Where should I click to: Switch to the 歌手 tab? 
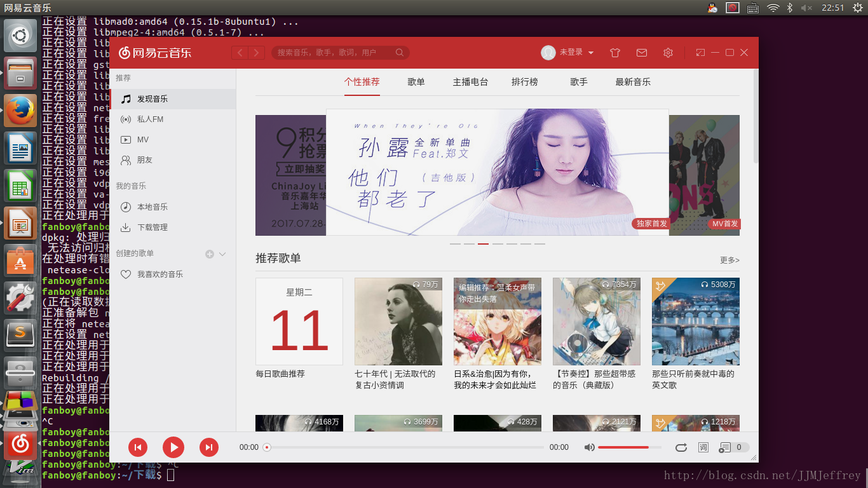(x=579, y=82)
